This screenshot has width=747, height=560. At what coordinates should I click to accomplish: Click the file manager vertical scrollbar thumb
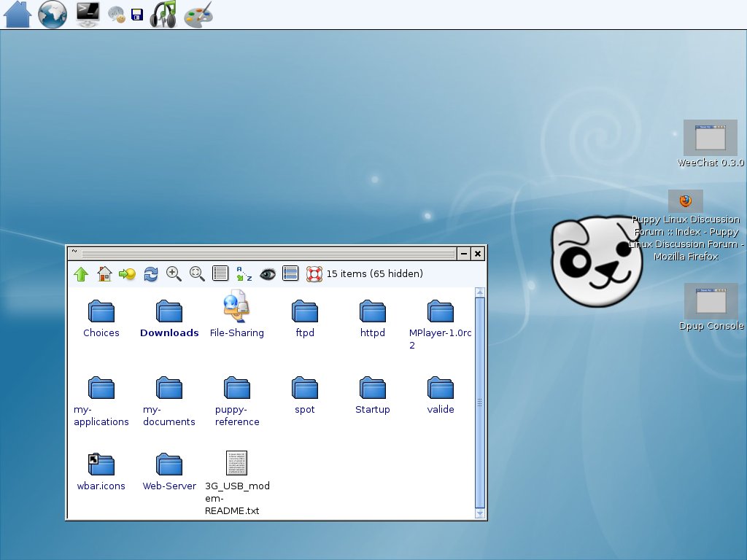click(x=480, y=402)
